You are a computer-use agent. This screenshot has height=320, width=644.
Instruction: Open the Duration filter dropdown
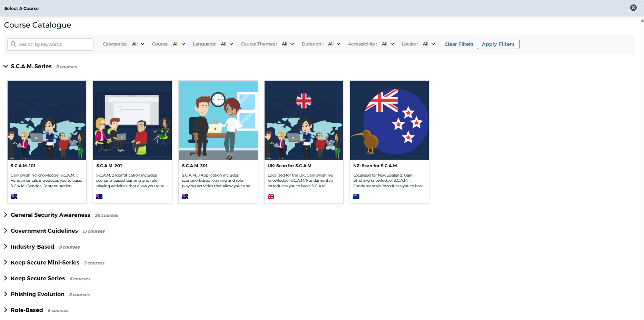click(x=334, y=44)
